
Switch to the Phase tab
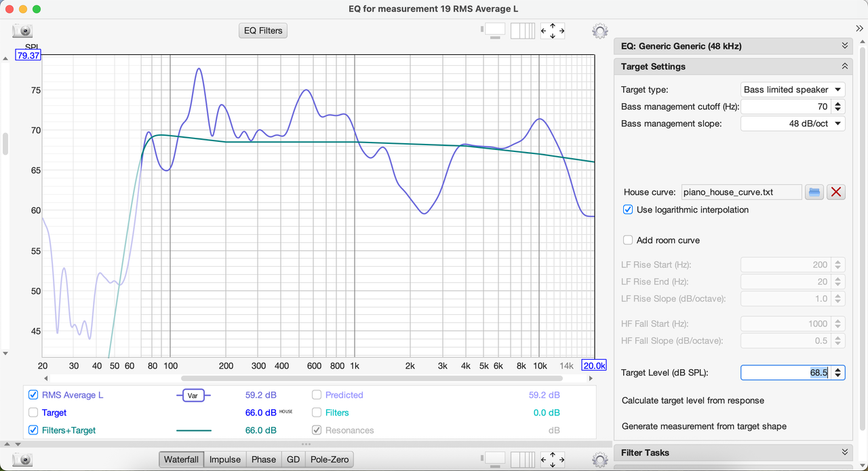[x=264, y=459]
